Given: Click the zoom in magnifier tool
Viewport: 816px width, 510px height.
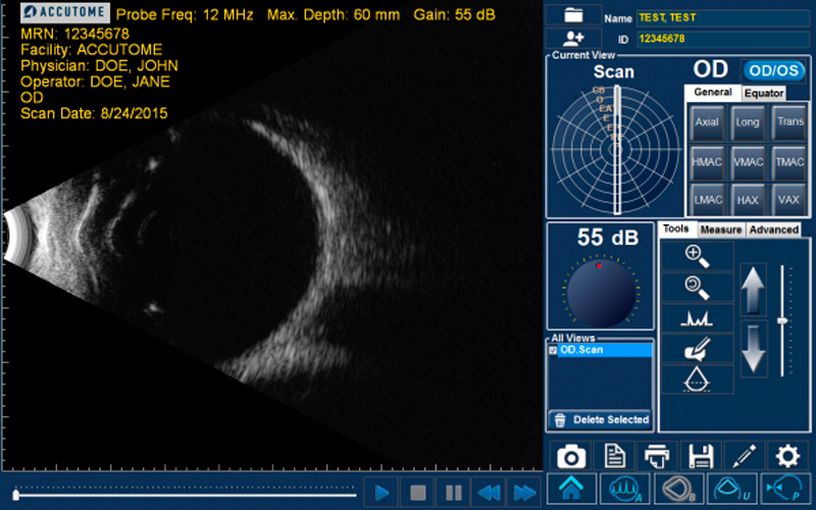Looking at the screenshot, I should click(697, 256).
